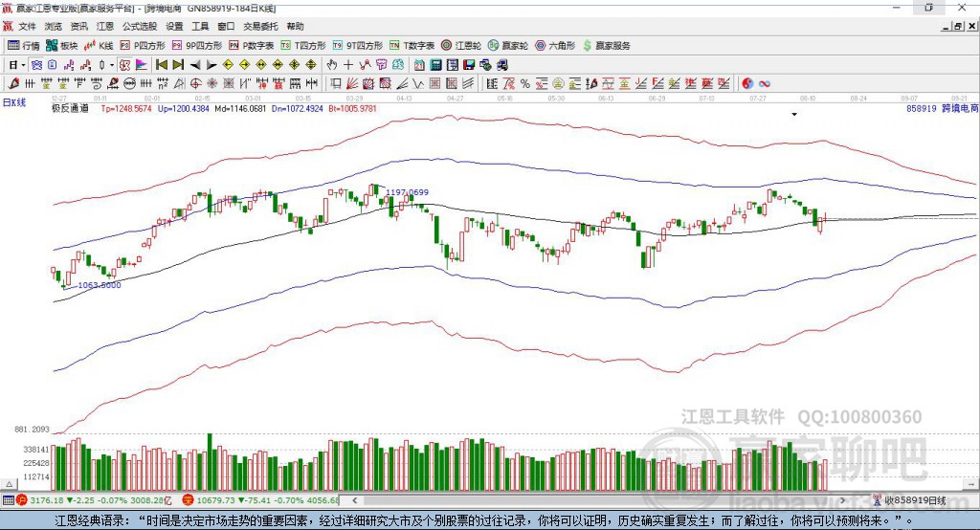Expand the candlestick style dropdown arrow
980x530 pixels.
(112, 65)
